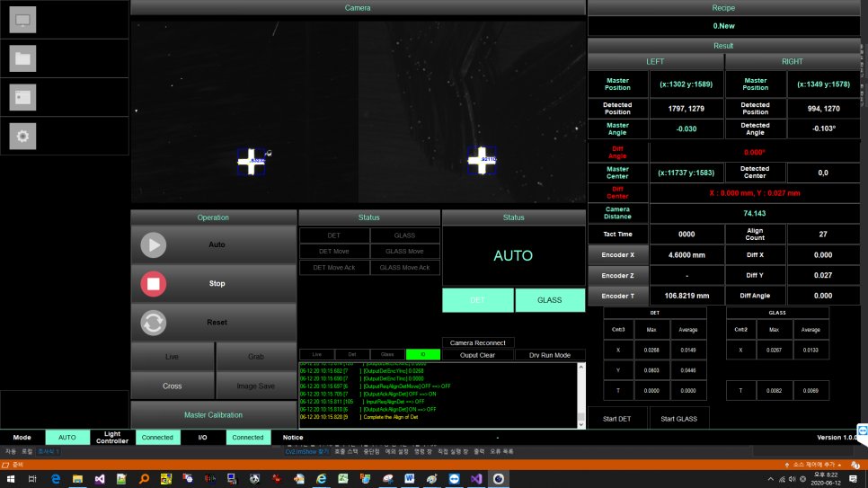Switch to the Glass log tab
The image size is (868, 488).
click(x=387, y=354)
